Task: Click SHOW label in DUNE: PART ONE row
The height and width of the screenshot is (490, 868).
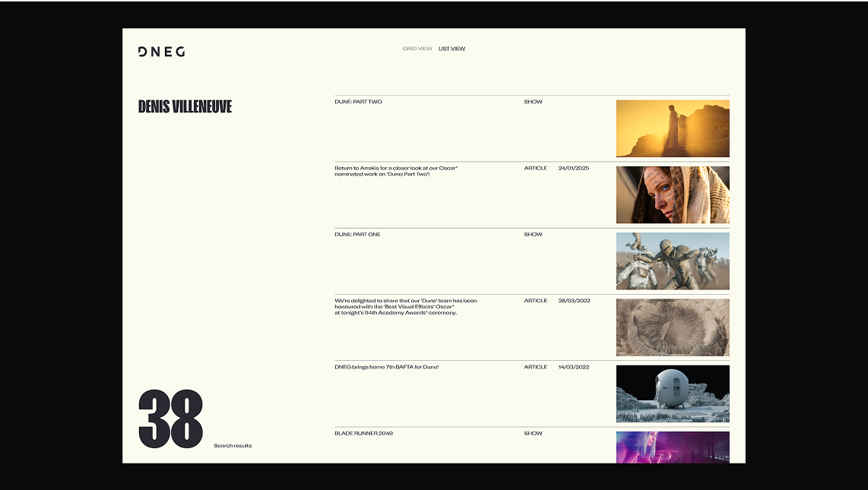Action: pyautogui.click(x=533, y=235)
